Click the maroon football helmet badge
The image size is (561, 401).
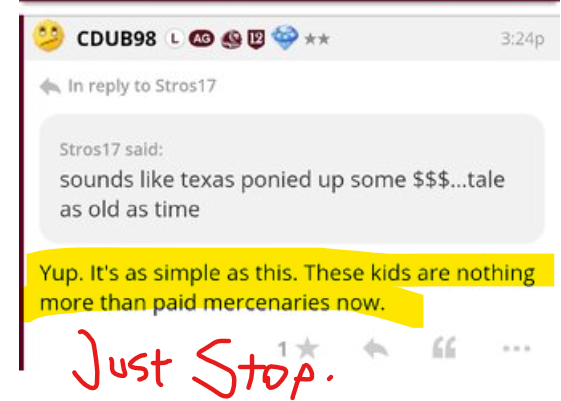coord(231,39)
